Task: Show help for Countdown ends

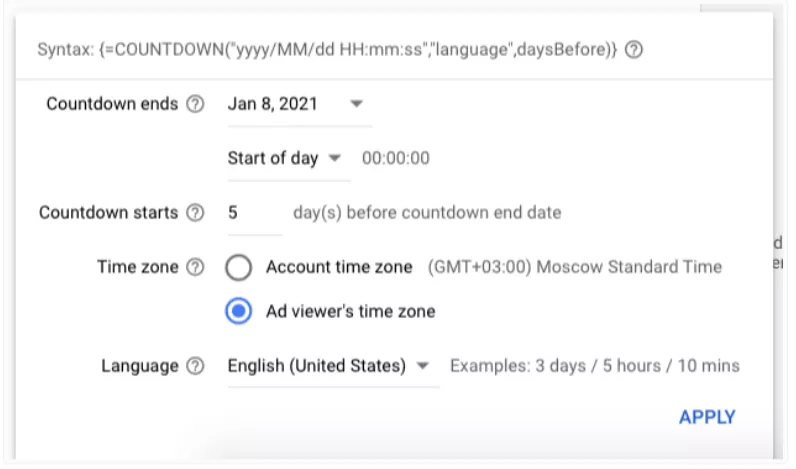Action: click(x=195, y=104)
